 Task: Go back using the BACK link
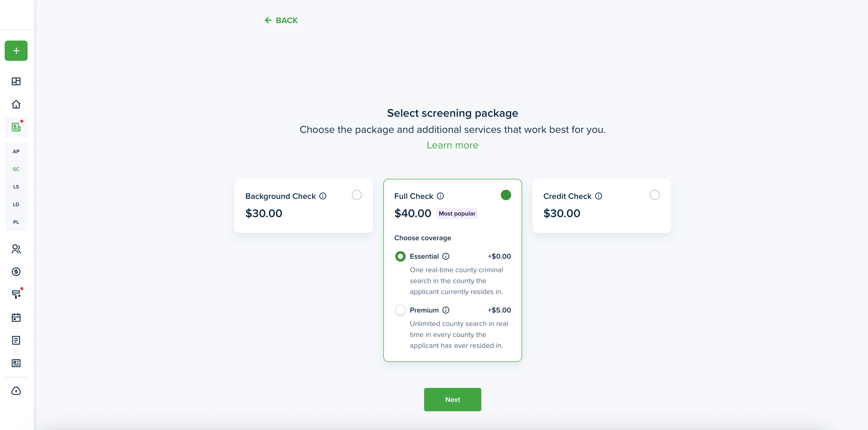pos(281,21)
